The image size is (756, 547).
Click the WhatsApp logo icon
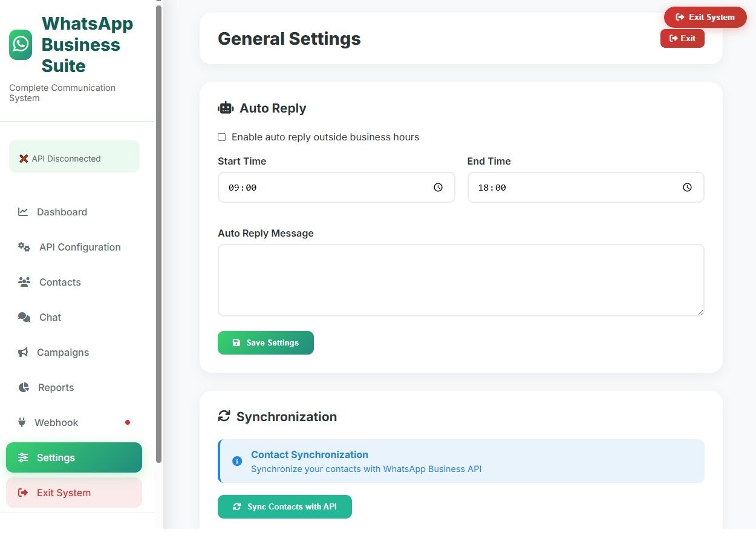point(21,45)
